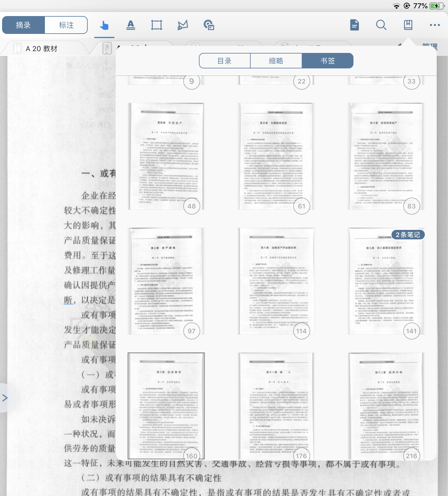The image size is (448, 496).
Task: Select the hand pan tool
Action: point(104,25)
